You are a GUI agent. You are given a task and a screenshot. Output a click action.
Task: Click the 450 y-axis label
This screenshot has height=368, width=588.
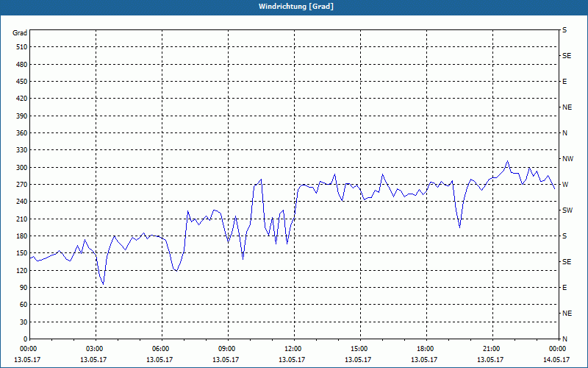tap(22, 82)
